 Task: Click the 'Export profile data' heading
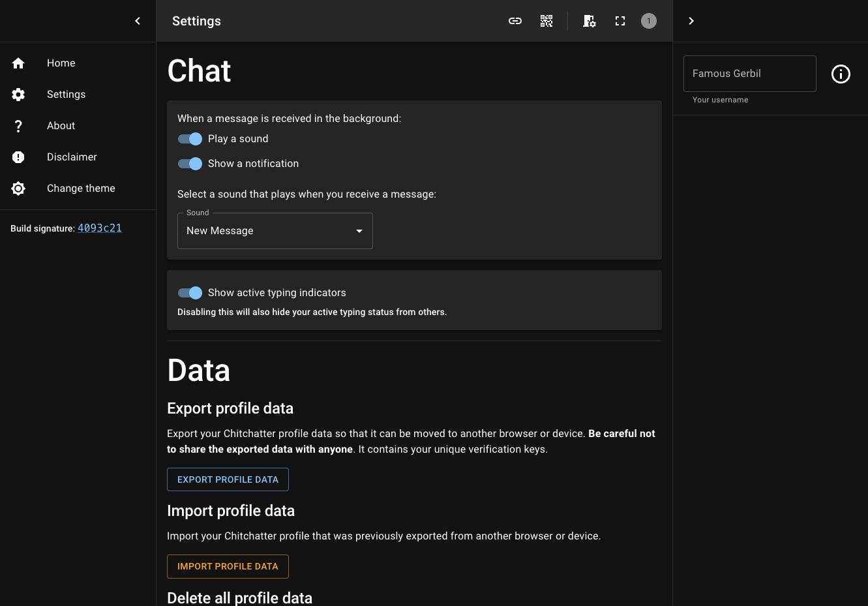(x=230, y=408)
